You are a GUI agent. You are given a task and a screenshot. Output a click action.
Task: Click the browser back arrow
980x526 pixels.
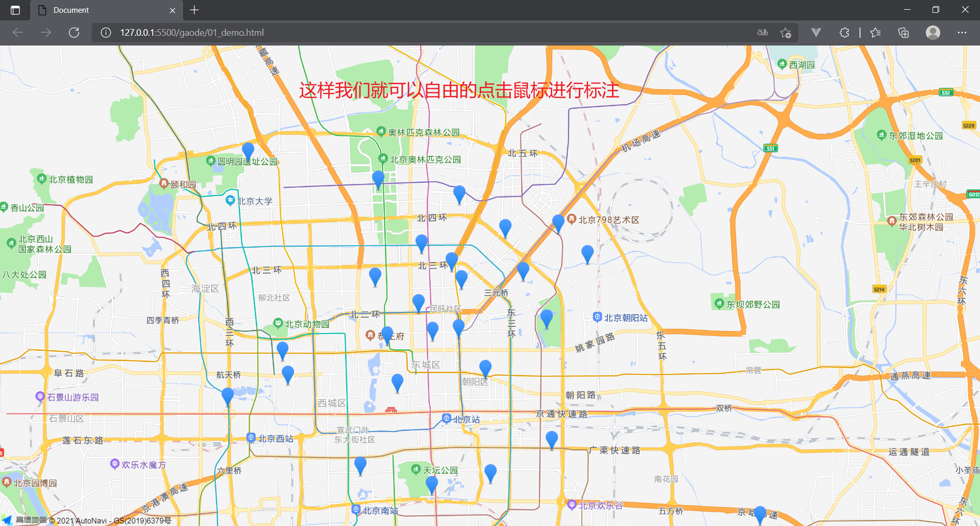18,33
